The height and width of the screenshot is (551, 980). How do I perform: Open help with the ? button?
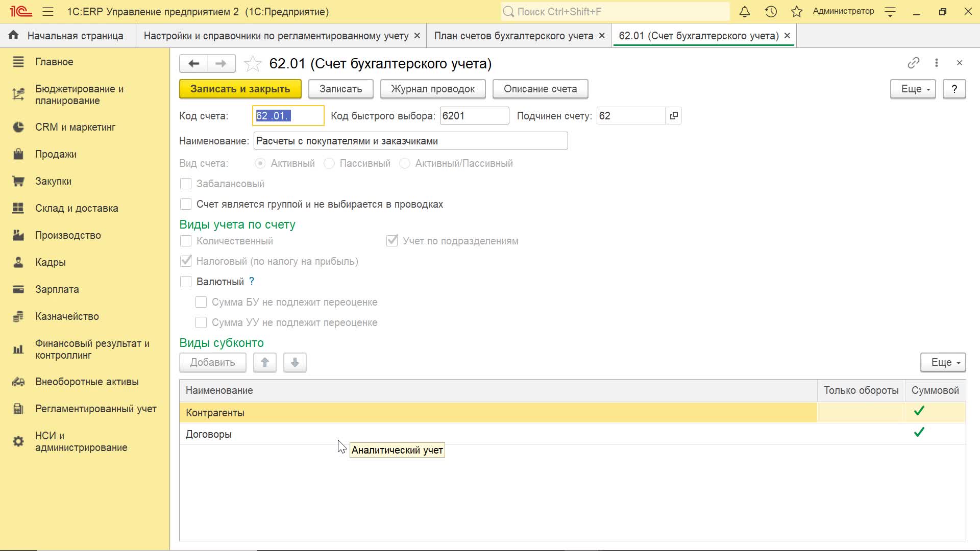click(x=954, y=89)
